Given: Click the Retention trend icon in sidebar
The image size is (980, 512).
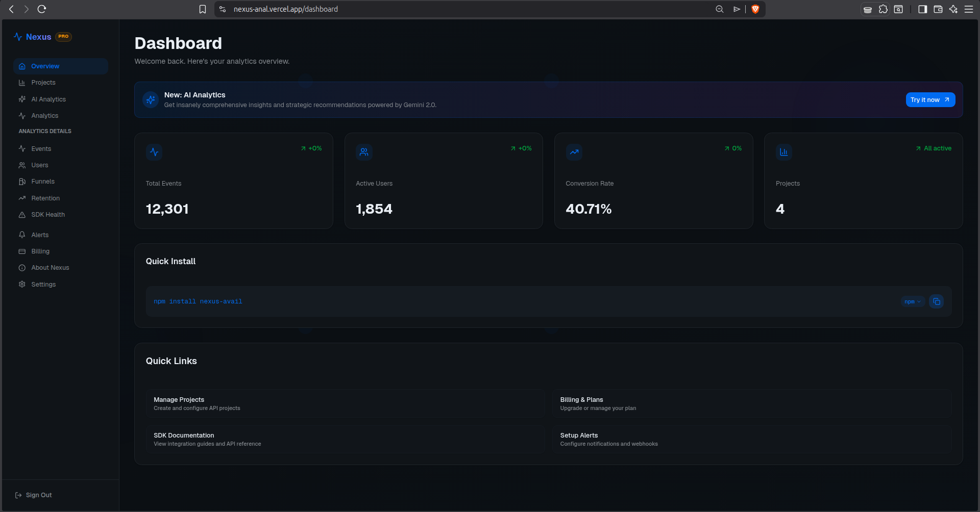Looking at the screenshot, I should (22, 198).
